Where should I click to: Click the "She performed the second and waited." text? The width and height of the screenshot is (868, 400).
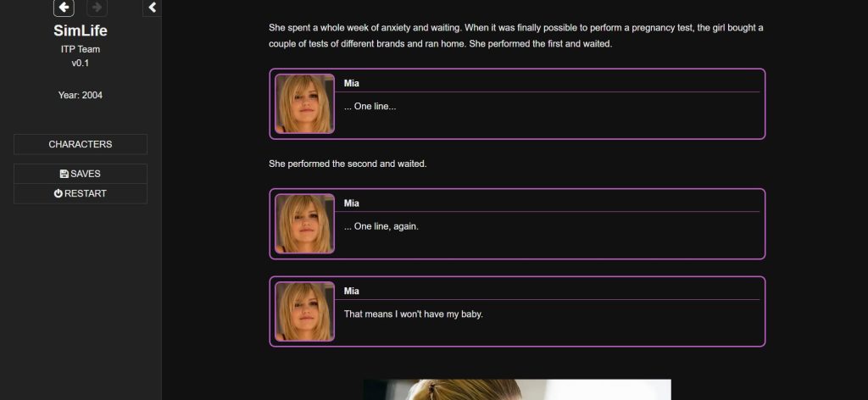point(348,164)
